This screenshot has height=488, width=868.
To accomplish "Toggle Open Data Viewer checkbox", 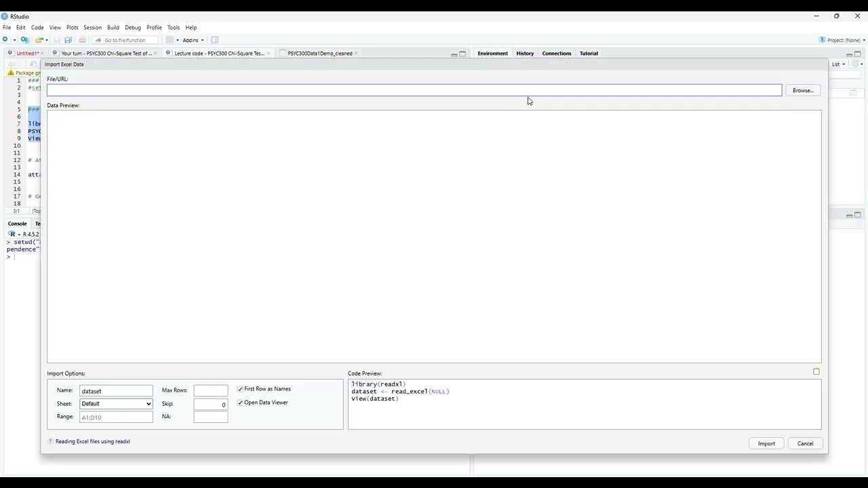I will 240,403.
